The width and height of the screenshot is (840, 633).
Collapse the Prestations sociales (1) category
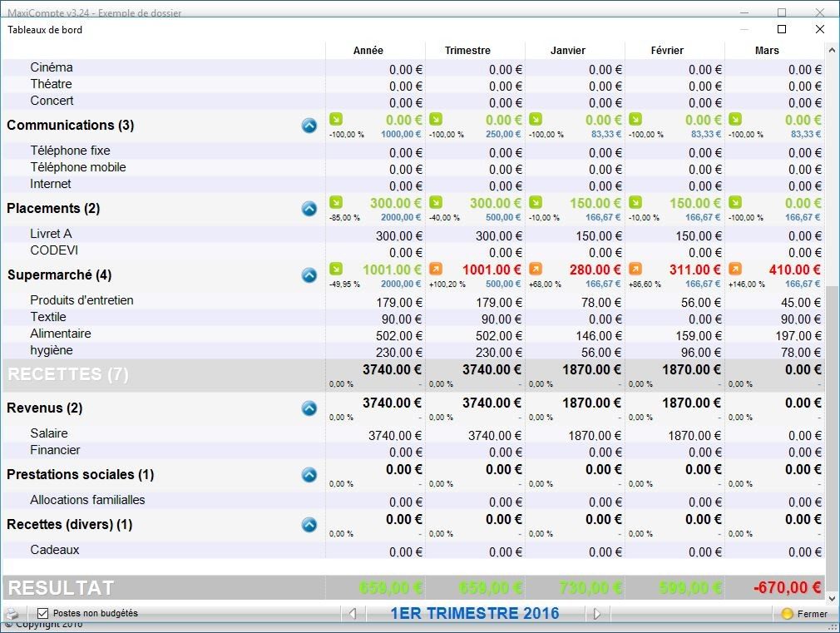[x=309, y=475]
